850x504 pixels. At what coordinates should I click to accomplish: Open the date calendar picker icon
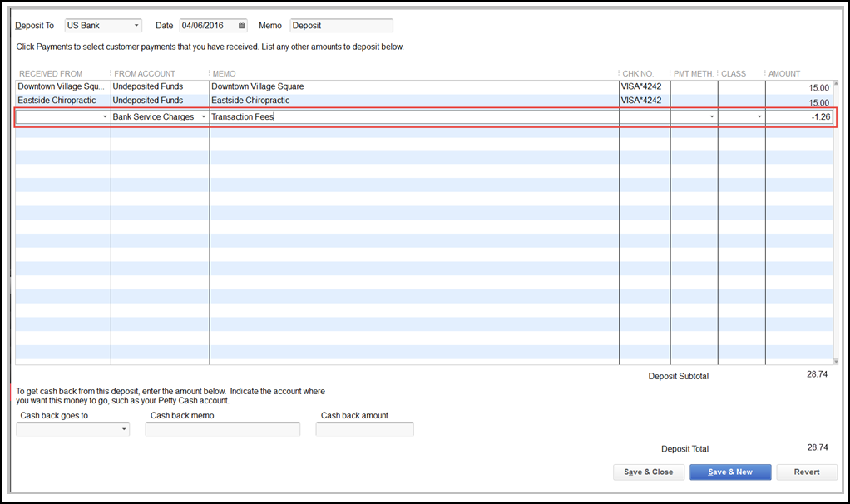(241, 26)
